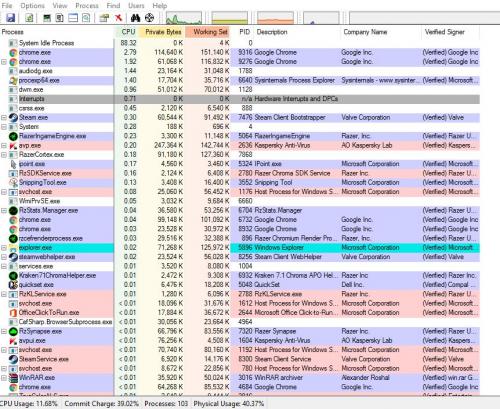Open the Users menu

coord(136,6)
